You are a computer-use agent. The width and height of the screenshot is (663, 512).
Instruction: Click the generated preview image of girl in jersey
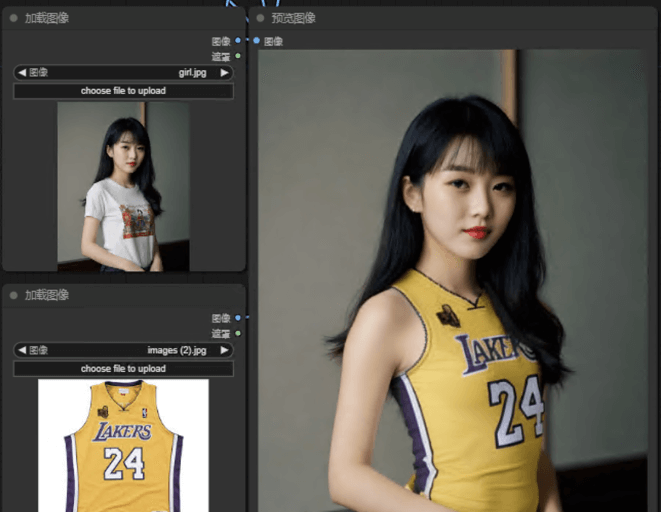pyautogui.click(x=452, y=281)
